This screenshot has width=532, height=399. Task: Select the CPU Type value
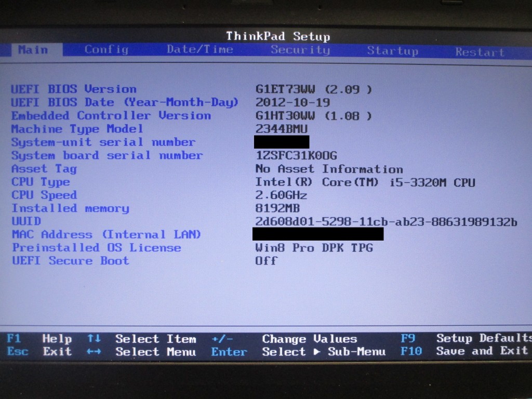(365, 182)
